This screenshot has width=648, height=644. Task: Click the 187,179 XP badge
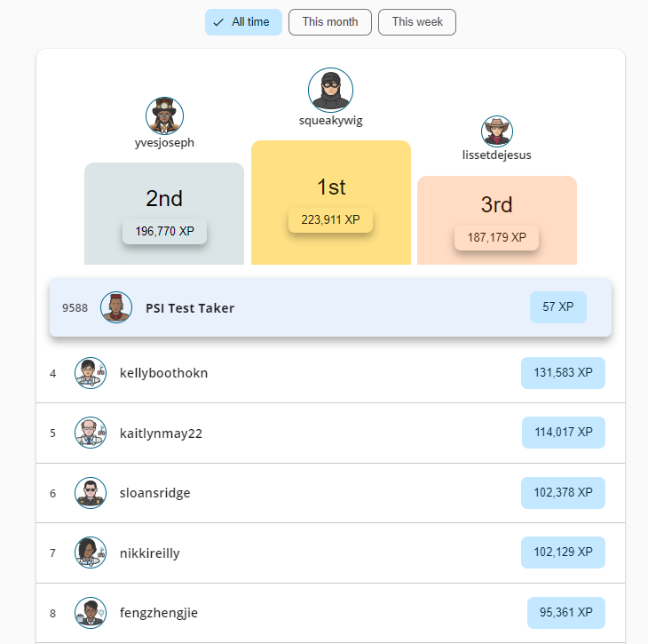click(496, 237)
